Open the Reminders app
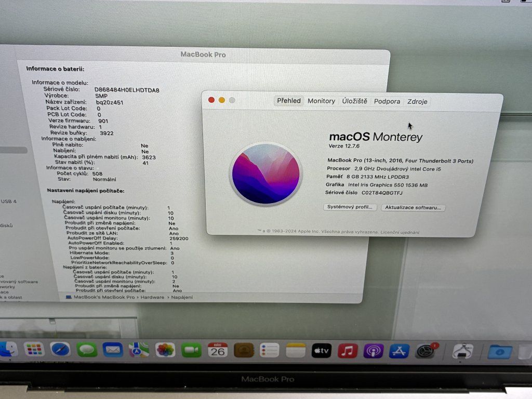The image size is (532, 399). (270, 351)
